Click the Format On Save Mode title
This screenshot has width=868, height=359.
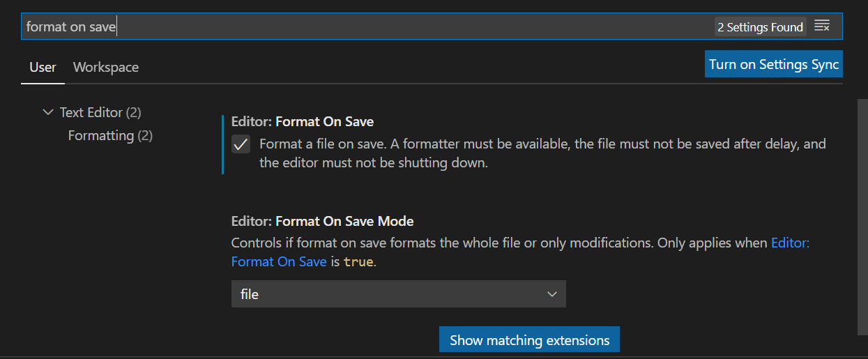pos(323,221)
